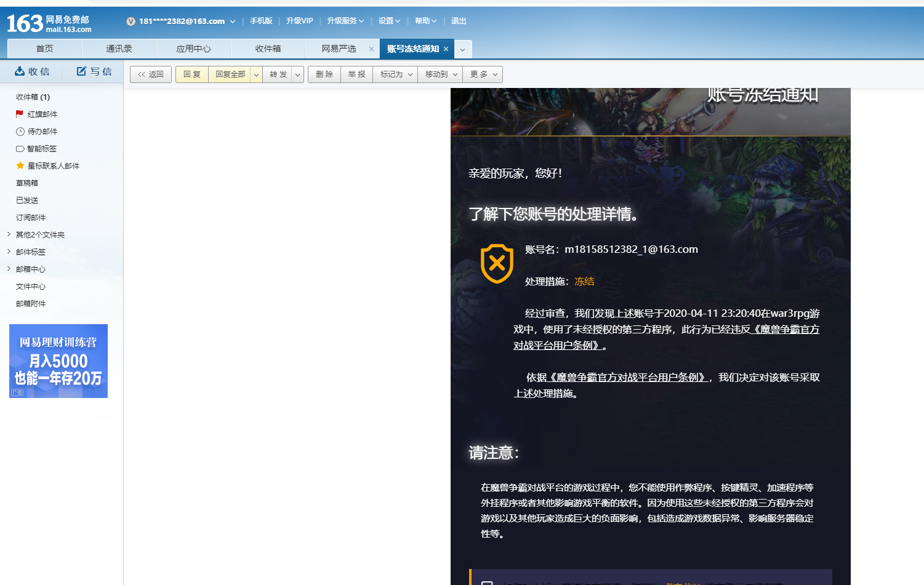Click the 163 NetEase mail logo
The image size is (924, 585).
click(49, 23)
